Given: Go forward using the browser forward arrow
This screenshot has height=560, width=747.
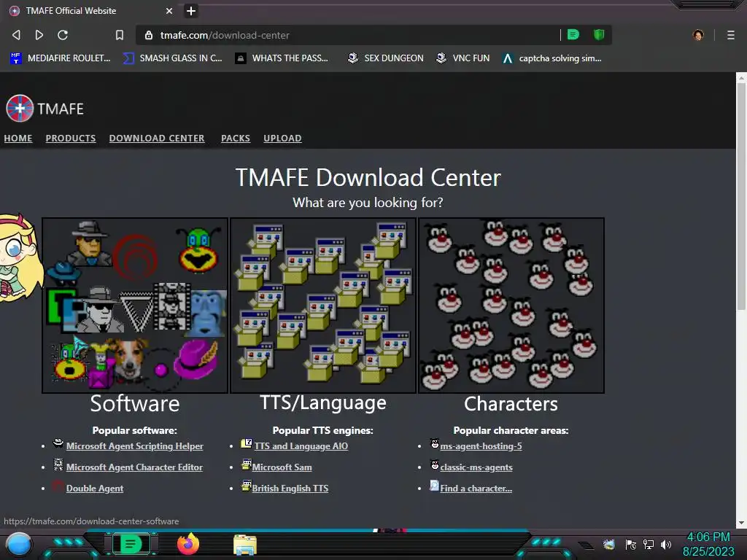Looking at the screenshot, I should click(x=39, y=35).
